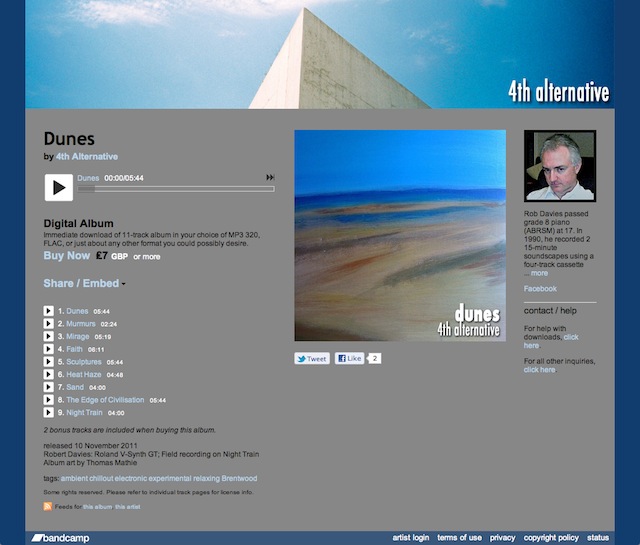Play track 9 Night Train with its play icon
This screenshot has width=640, height=545.
tap(49, 412)
